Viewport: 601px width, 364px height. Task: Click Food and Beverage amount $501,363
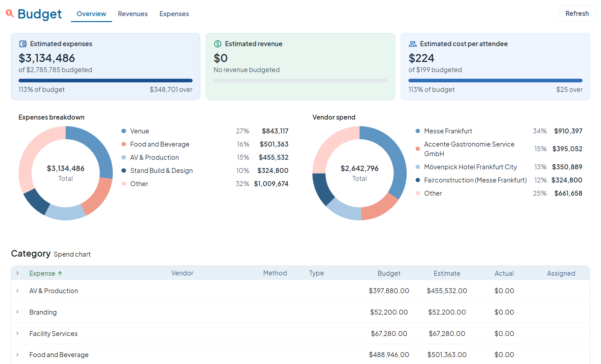[274, 144]
